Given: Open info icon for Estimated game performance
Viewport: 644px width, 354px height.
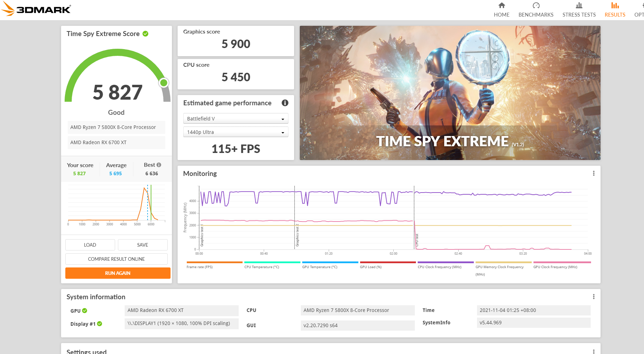Looking at the screenshot, I should click(x=285, y=103).
